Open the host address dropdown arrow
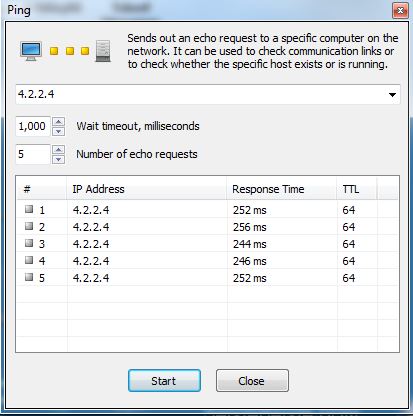This screenshot has height=416, width=413. point(392,95)
